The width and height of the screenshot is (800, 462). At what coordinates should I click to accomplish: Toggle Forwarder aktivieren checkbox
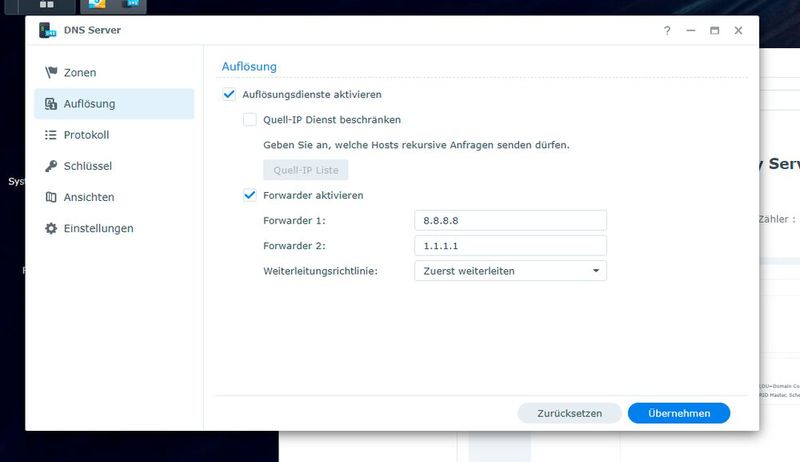pyautogui.click(x=249, y=195)
